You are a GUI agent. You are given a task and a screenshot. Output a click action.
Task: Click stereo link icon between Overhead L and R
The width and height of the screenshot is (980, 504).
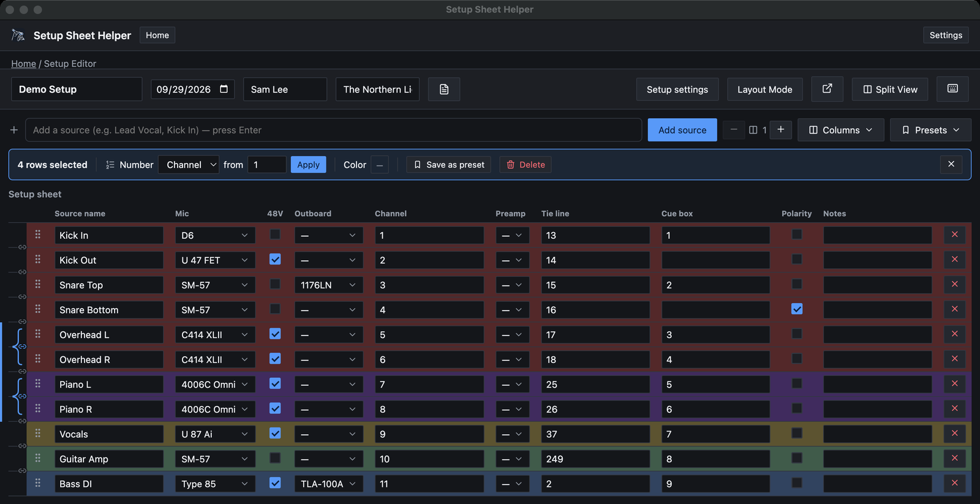(22, 347)
